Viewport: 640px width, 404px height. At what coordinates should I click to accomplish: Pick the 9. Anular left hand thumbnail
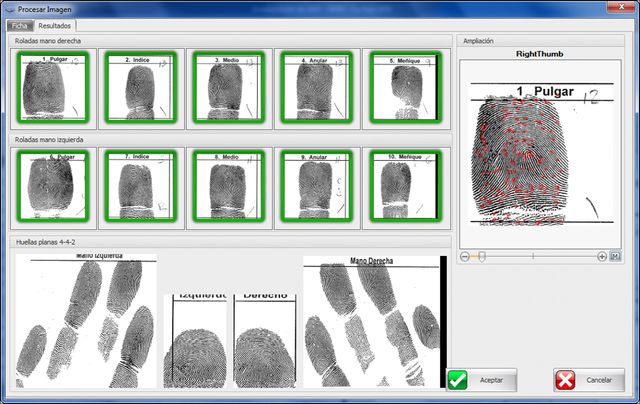click(x=317, y=186)
